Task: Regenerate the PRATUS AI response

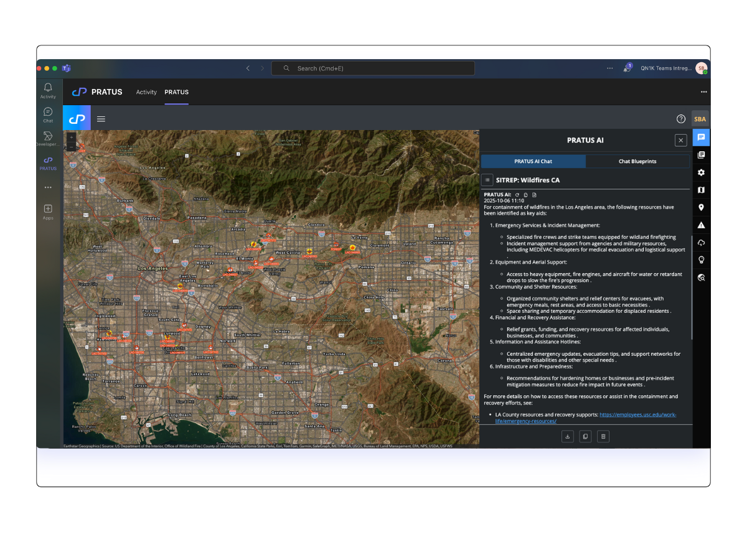Action: pyautogui.click(x=517, y=195)
